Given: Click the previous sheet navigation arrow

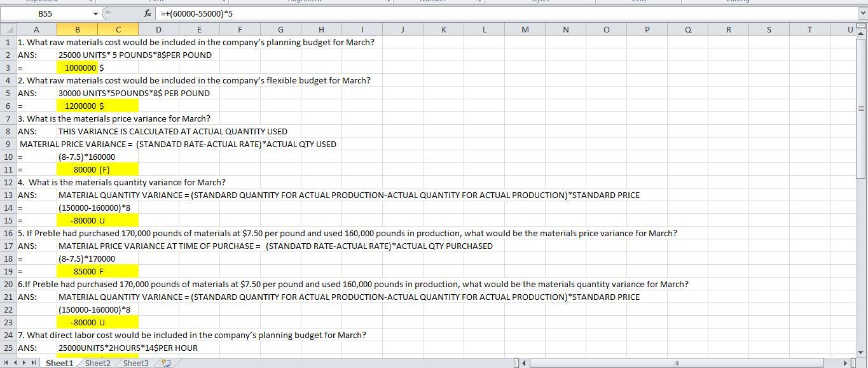Looking at the screenshot, I should [x=16, y=363].
